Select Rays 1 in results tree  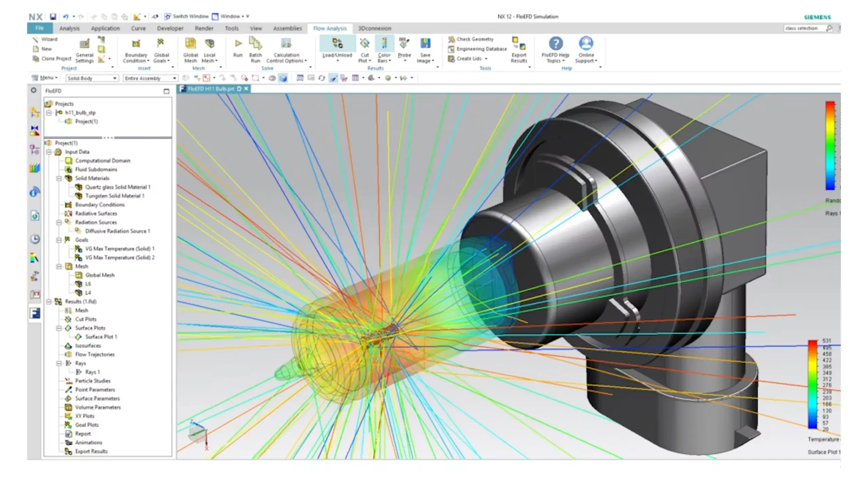coord(92,372)
